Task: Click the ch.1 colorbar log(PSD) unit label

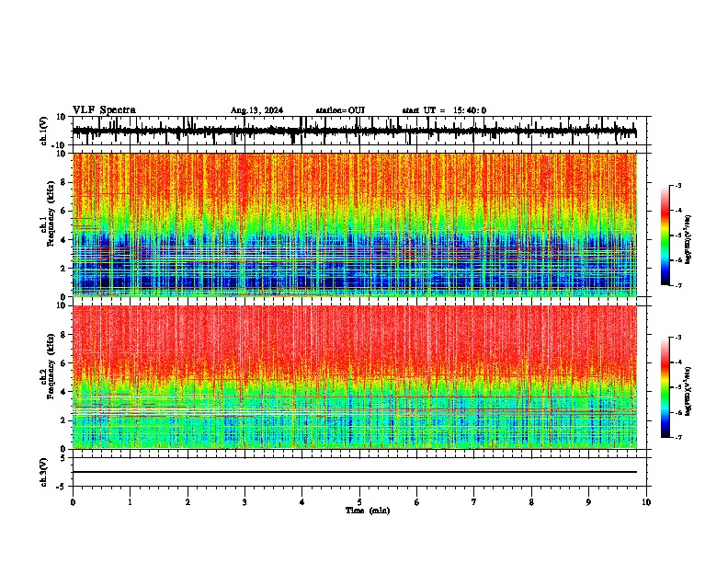Action: tap(688, 240)
